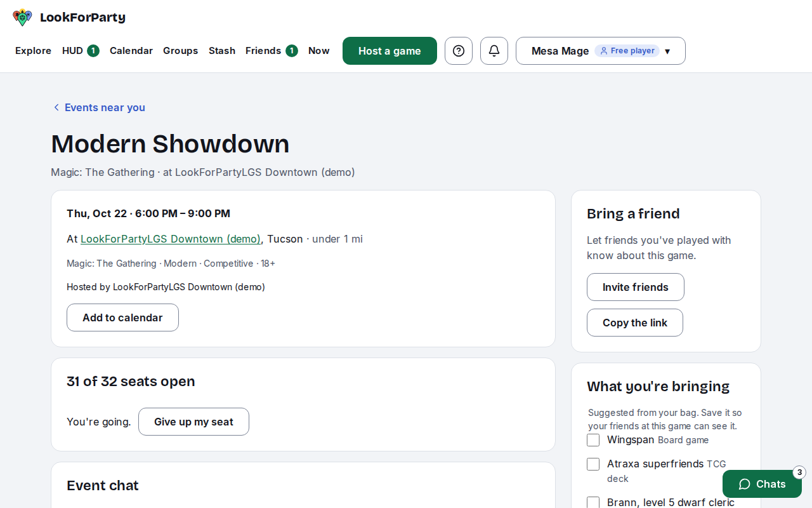812x508 pixels.
Task: Tick the Wingspan checkbox
Action: pyautogui.click(x=593, y=440)
